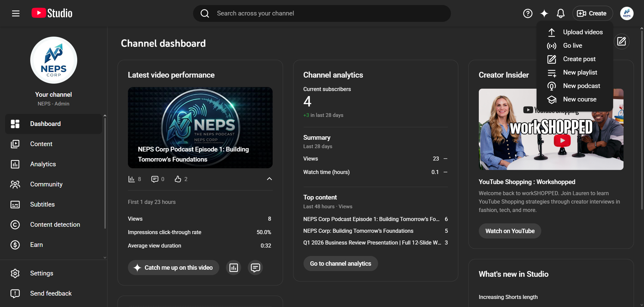644x307 pixels.
Task: Click the edit pencil icon near dashboard
Action: [622, 42]
